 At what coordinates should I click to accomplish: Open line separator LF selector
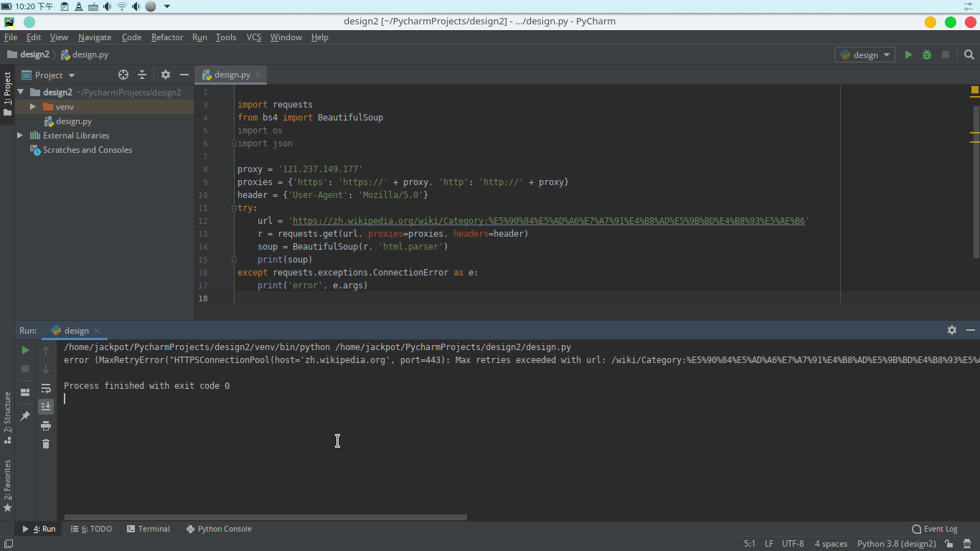[769, 544]
